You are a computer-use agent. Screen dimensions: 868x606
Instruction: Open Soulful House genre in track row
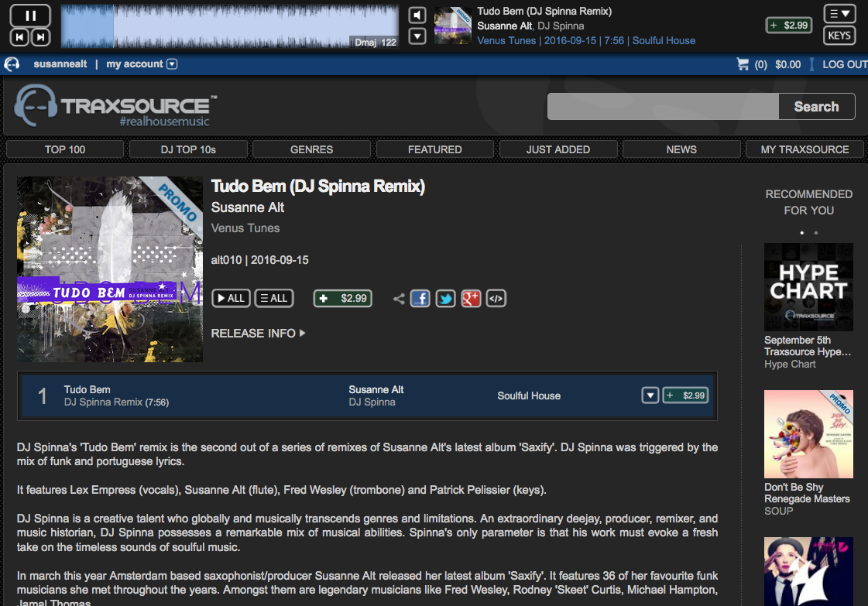tap(529, 395)
